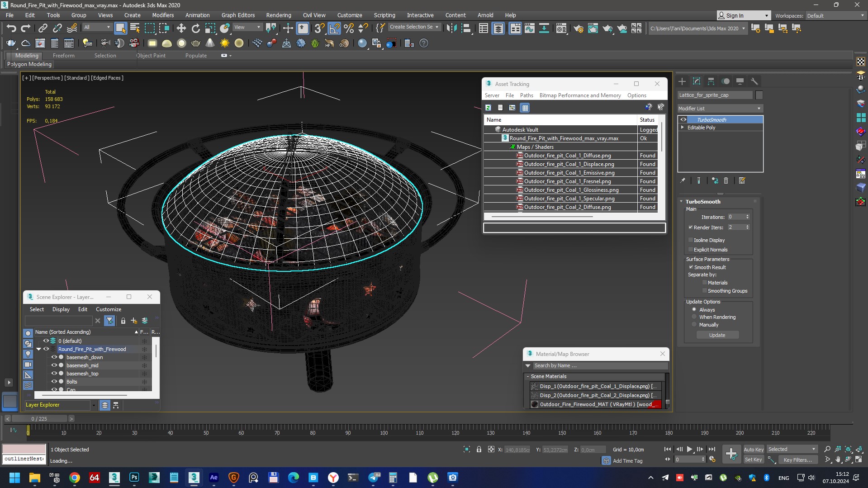Open the Scripting menu
868x488 pixels.
(x=384, y=15)
